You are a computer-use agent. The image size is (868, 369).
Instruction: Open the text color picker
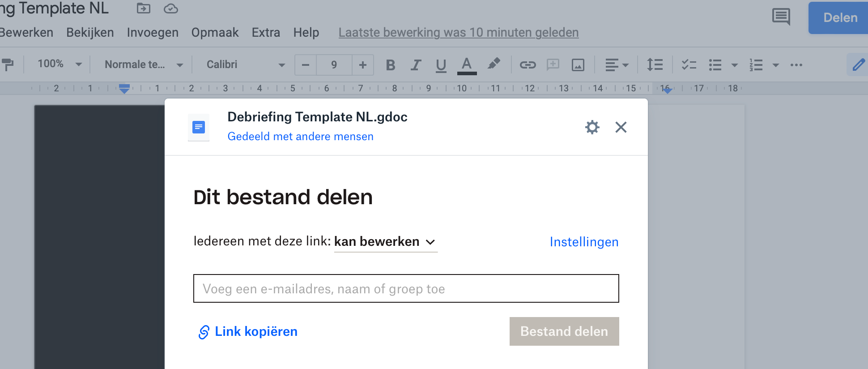467,65
